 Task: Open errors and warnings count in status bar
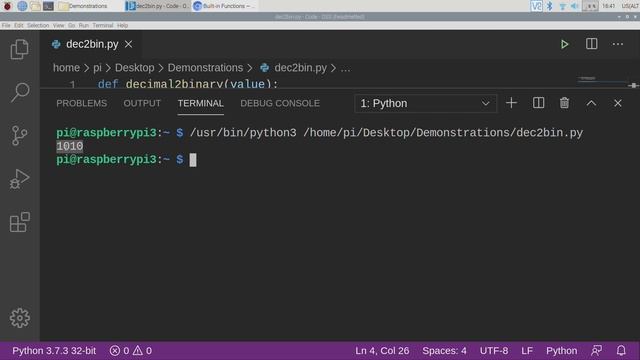click(131, 351)
